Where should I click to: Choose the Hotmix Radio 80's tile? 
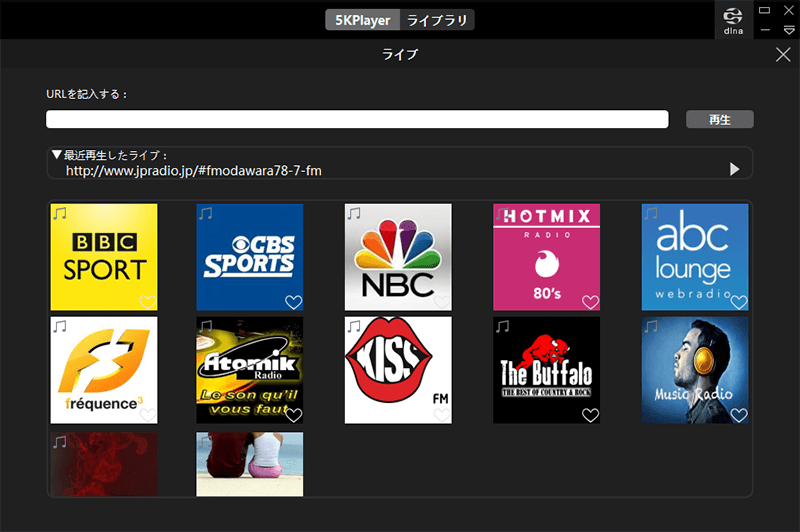coord(546,257)
